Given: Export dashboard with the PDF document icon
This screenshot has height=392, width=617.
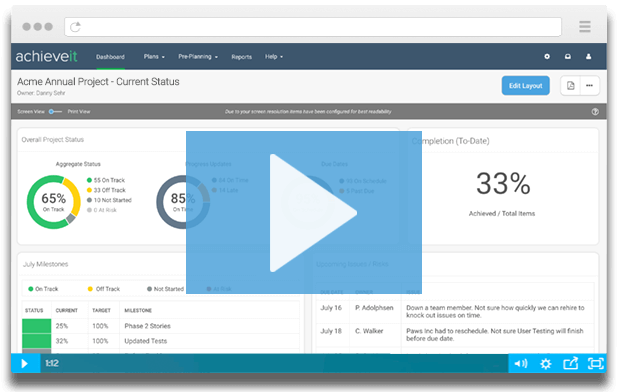Looking at the screenshot, I should (571, 85).
